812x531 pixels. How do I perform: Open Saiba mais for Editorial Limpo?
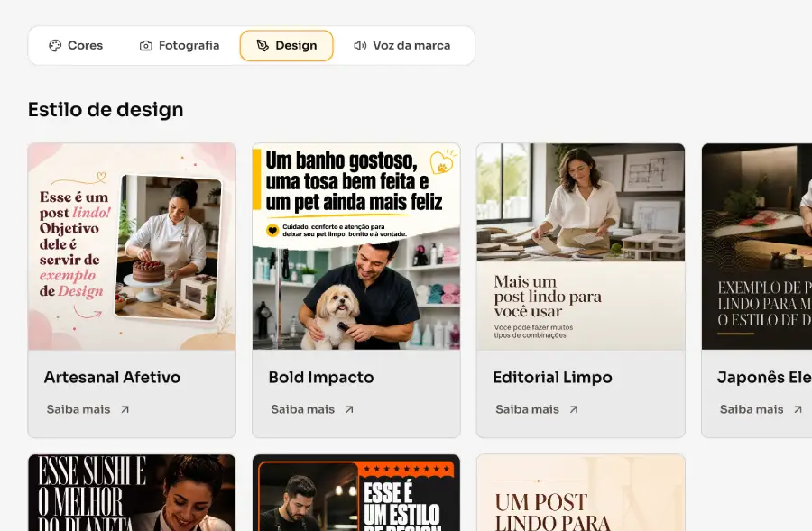537,409
